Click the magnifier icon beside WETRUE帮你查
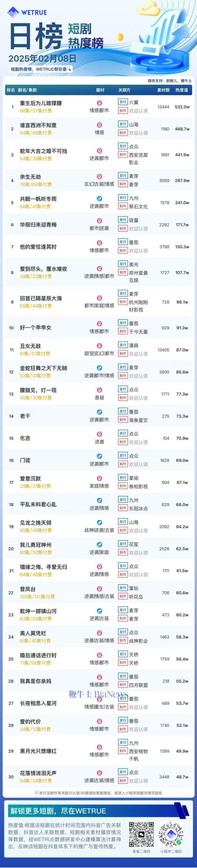The width and height of the screenshot is (197, 868). (x=69, y=69)
